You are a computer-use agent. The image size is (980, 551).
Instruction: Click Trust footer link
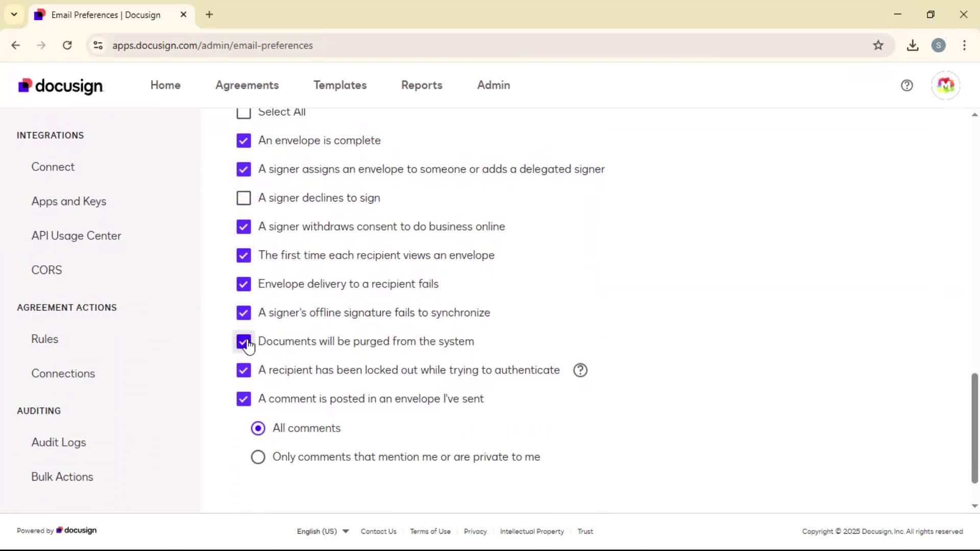(x=585, y=531)
